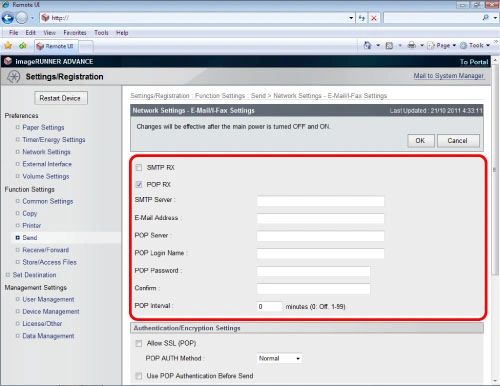Screen dimensions: 500x386
Task: Click the page vertical scrollbar
Action: pyautogui.click(x=495, y=220)
